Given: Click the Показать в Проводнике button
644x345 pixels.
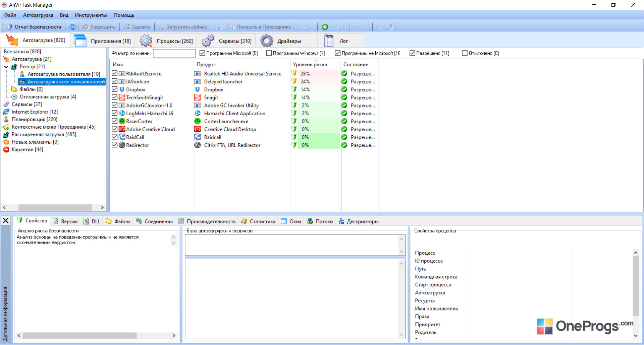Looking at the screenshot, I should click(x=260, y=27).
